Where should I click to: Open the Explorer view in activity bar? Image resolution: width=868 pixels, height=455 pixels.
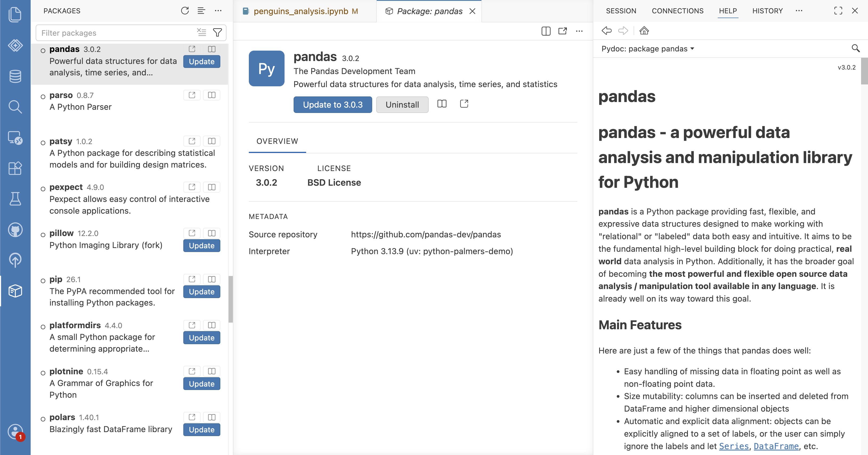(15, 14)
